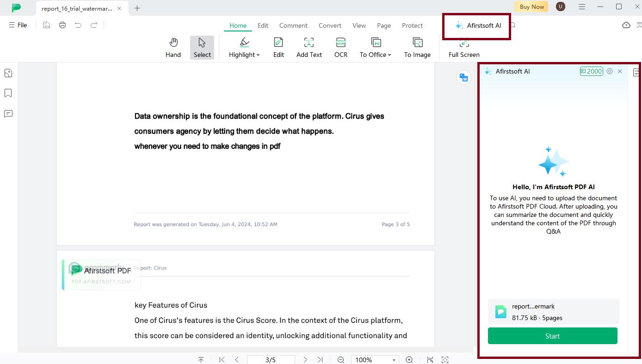Click the Buy Now button

point(531,6)
